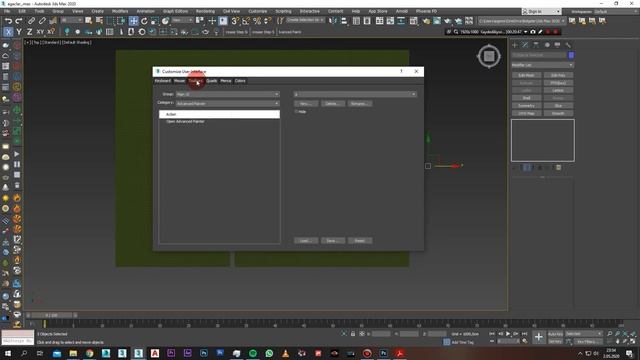Click the Mirror tool icon
Image resolution: width=640 pixels, height=360 pixels.
[333, 21]
